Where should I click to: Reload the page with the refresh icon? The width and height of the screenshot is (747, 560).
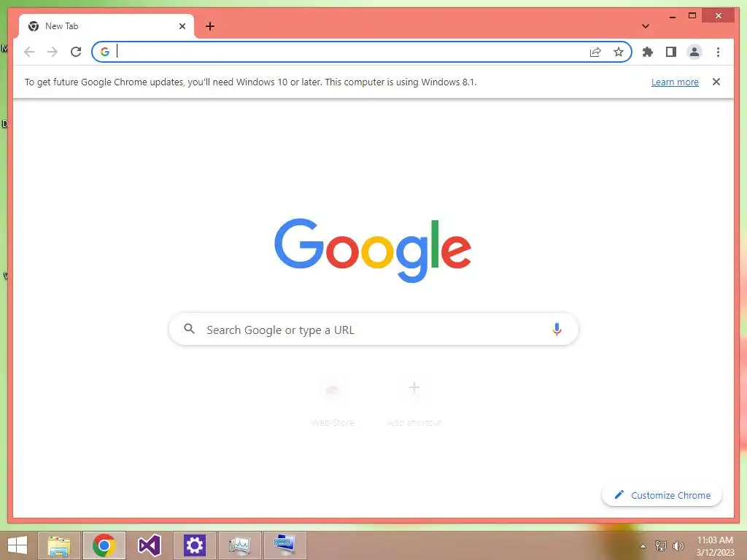(x=76, y=52)
